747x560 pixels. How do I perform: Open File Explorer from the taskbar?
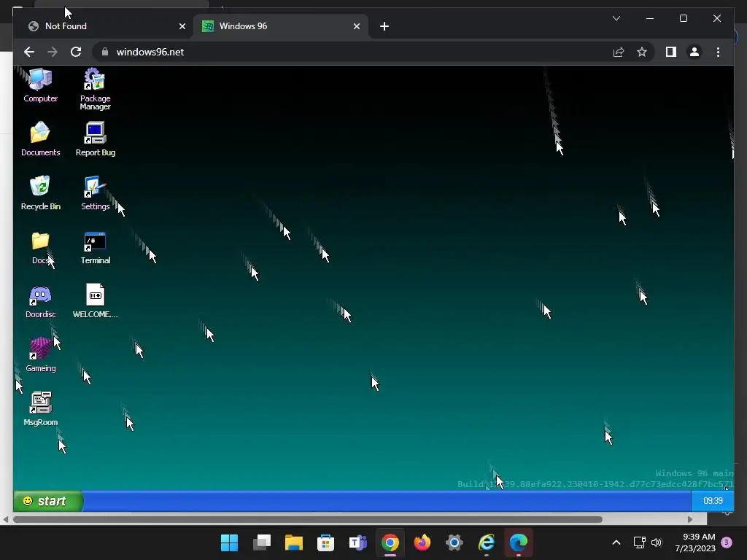[x=293, y=542]
